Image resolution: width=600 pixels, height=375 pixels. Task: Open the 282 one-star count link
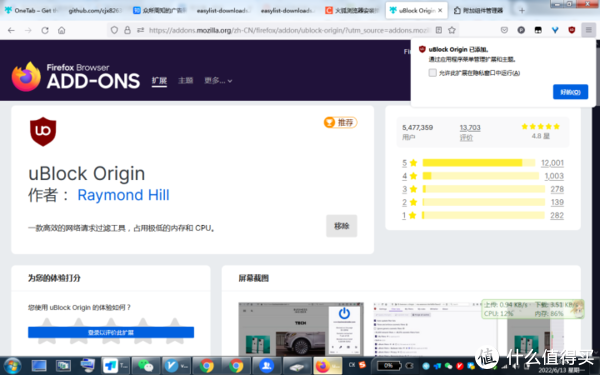click(x=557, y=215)
